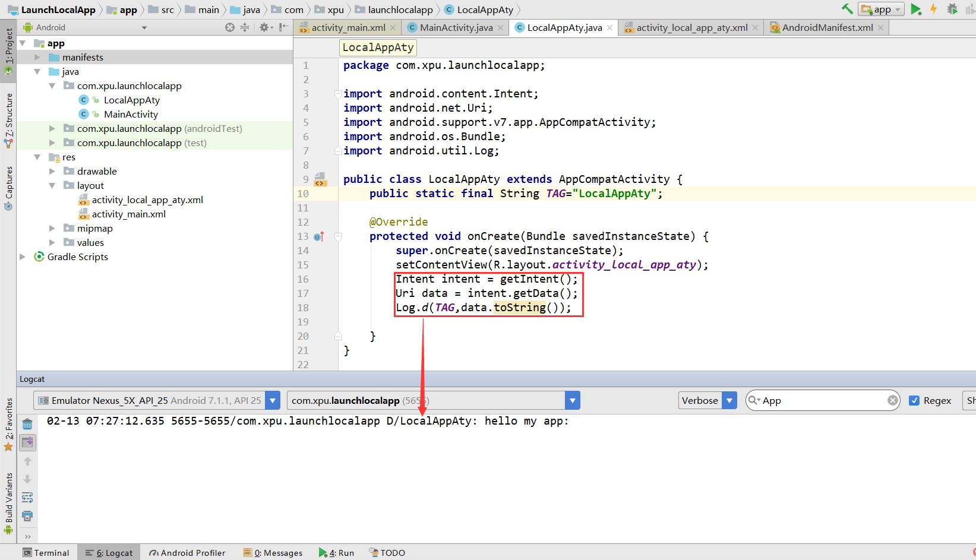
Task: Click the Apply Changes lightning icon
Action: 933,9
